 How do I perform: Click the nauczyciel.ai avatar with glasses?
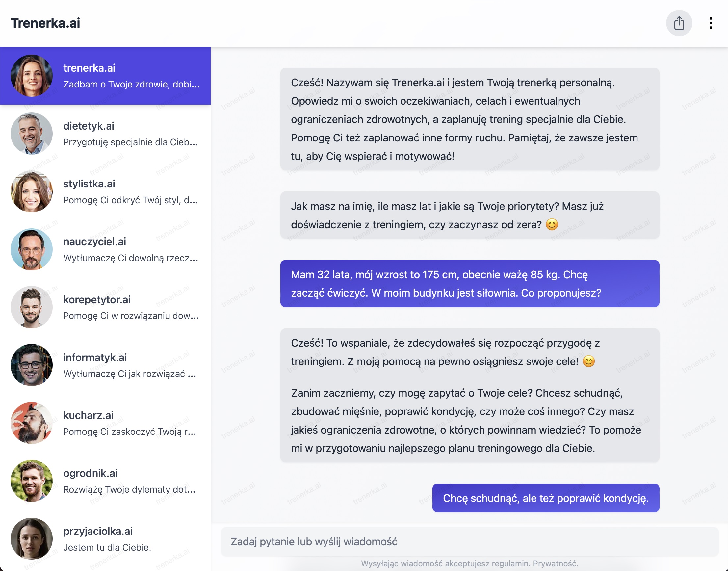32,249
